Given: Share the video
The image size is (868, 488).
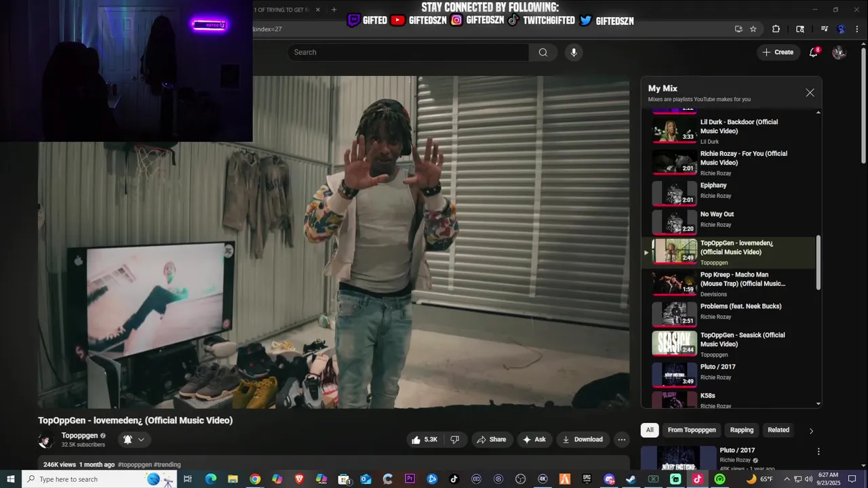Looking at the screenshot, I should tap(492, 439).
